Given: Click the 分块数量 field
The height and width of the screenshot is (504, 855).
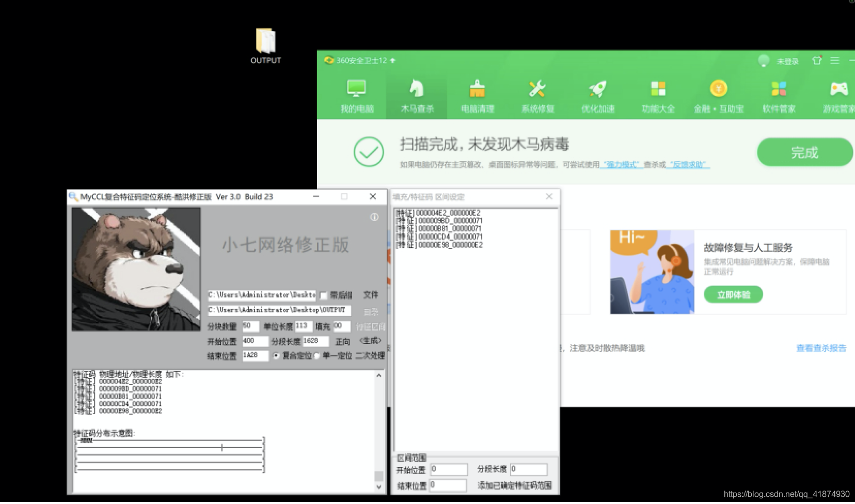Looking at the screenshot, I should (x=250, y=326).
